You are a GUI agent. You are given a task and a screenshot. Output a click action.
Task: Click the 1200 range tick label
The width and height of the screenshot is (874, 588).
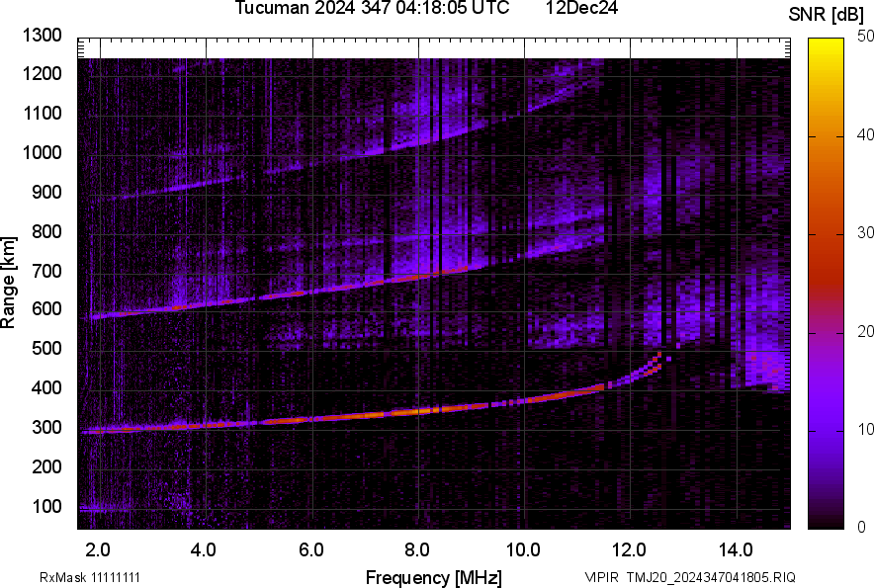click(43, 73)
